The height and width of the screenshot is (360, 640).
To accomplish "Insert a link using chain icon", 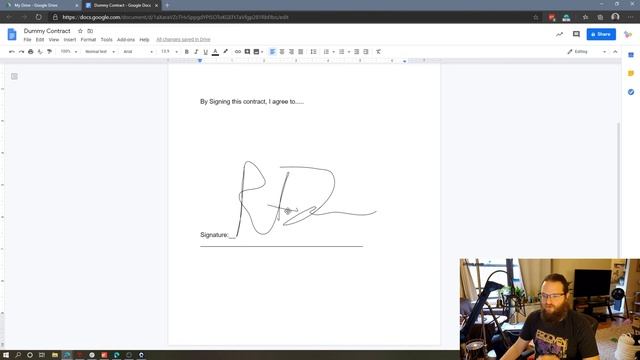I will pyautogui.click(x=238, y=52).
